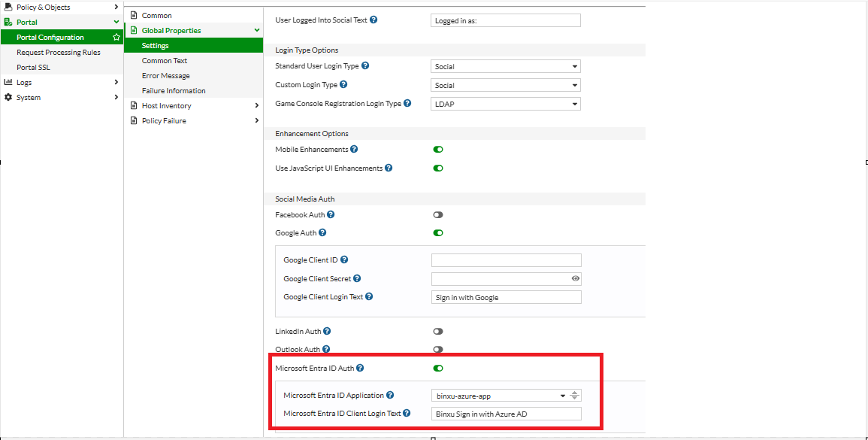
Task: Click the Logs chart icon in sidebar
Action: (x=7, y=82)
